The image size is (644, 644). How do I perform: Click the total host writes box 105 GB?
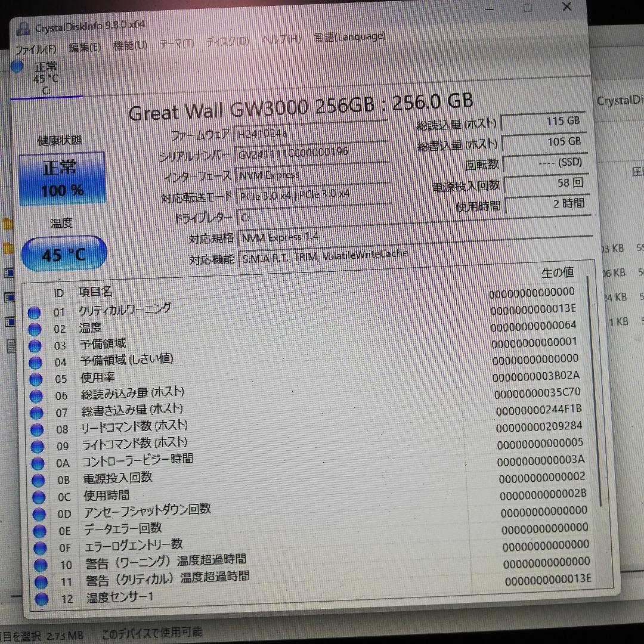click(x=544, y=142)
